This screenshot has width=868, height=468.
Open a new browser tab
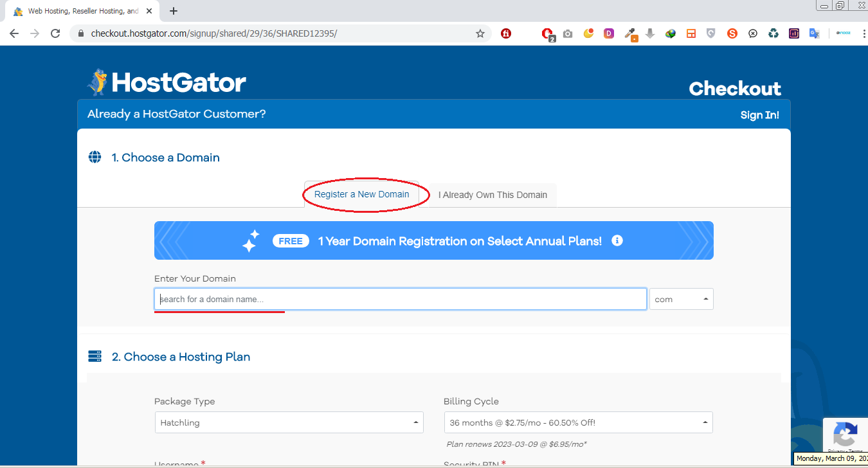[x=174, y=11]
